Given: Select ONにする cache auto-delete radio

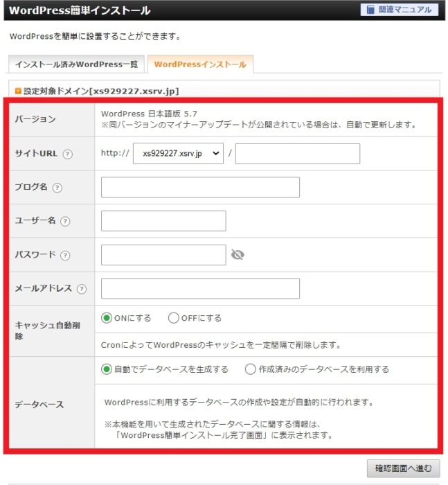Looking at the screenshot, I should pos(107,318).
